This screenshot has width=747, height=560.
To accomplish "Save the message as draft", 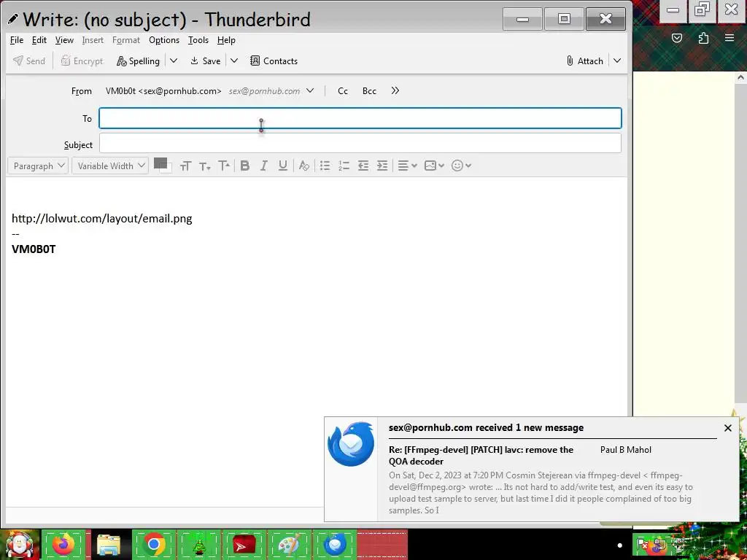I will click(205, 61).
